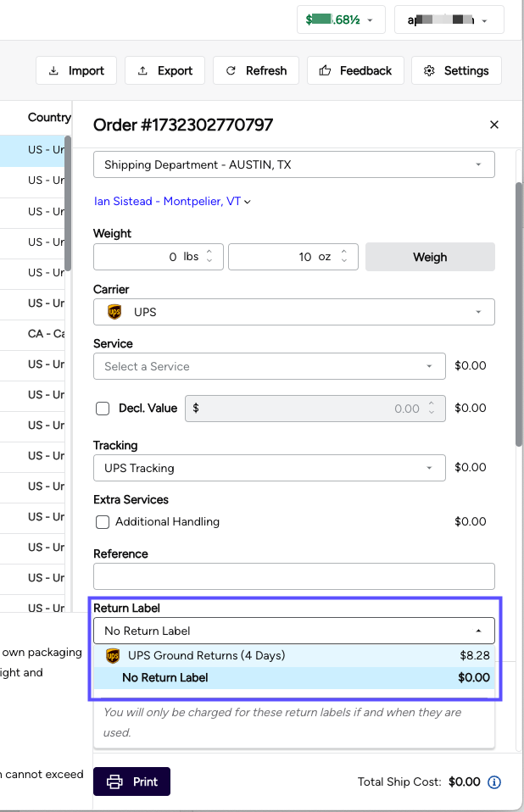Viewport: 524px width, 812px height.
Task: Click the Import button
Action: pyautogui.click(x=76, y=70)
